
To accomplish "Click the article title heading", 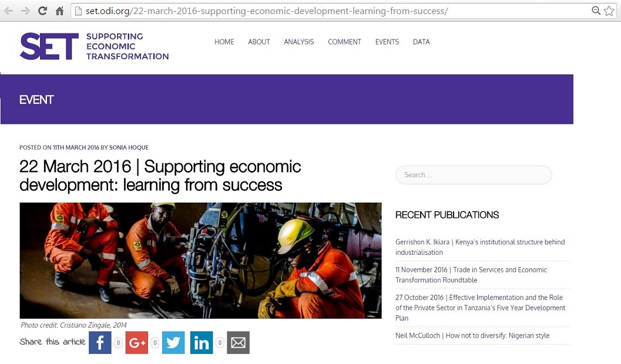I will click(x=160, y=176).
